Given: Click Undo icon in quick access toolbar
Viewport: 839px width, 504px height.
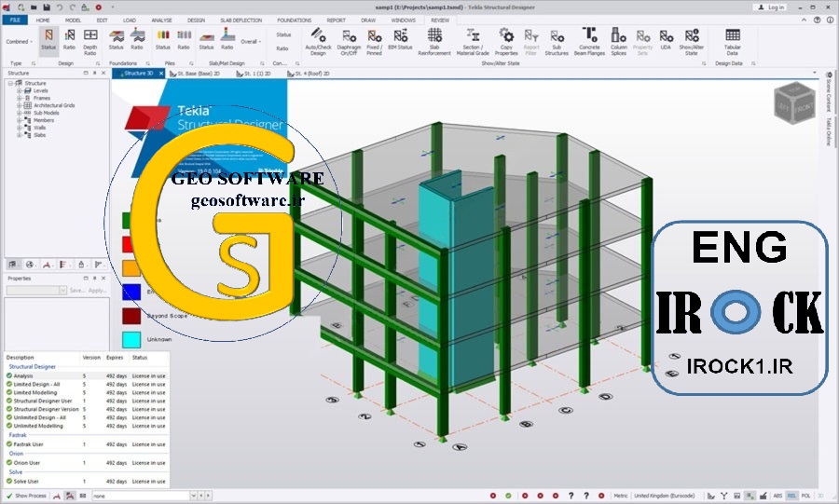Looking at the screenshot, I should pyautogui.click(x=60, y=7).
